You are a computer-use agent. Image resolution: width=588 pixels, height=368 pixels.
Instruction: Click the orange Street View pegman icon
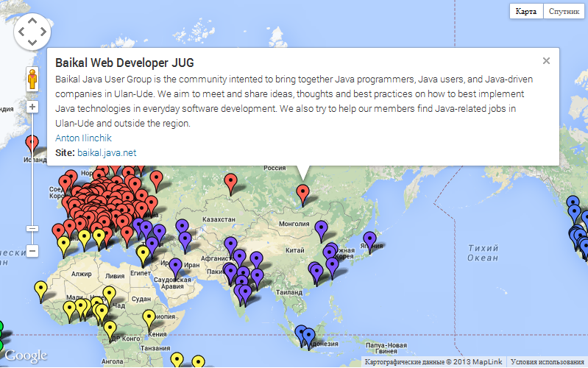(32, 79)
